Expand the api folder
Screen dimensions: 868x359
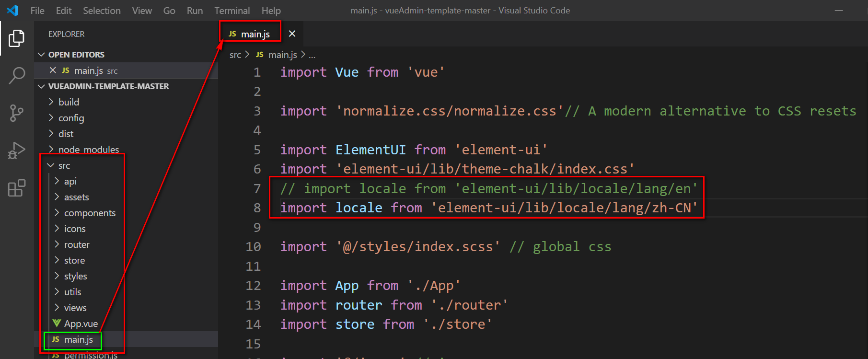57,181
